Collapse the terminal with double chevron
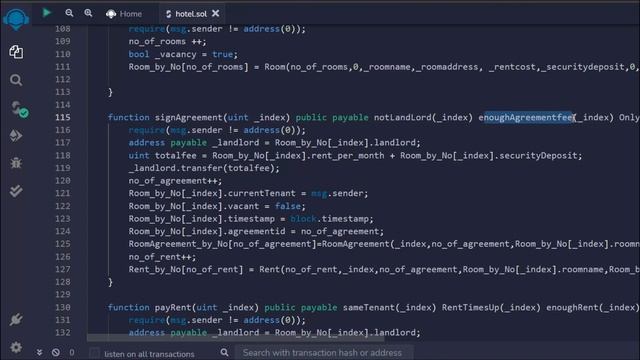 coord(39,352)
